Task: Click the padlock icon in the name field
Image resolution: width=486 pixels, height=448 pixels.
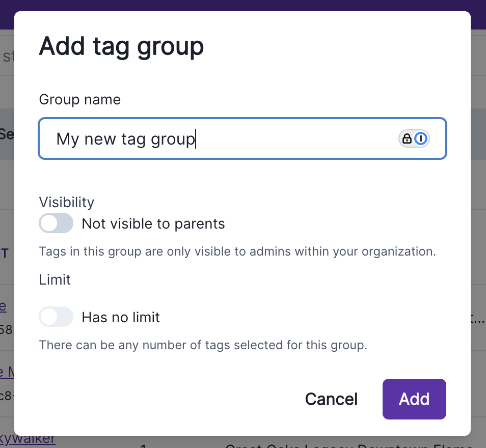Action: (407, 138)
